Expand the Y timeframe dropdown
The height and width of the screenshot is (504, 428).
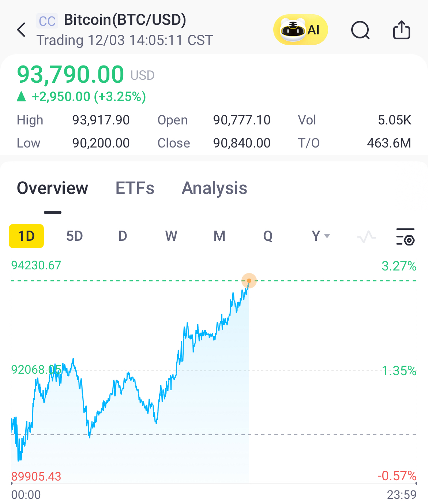320,236
